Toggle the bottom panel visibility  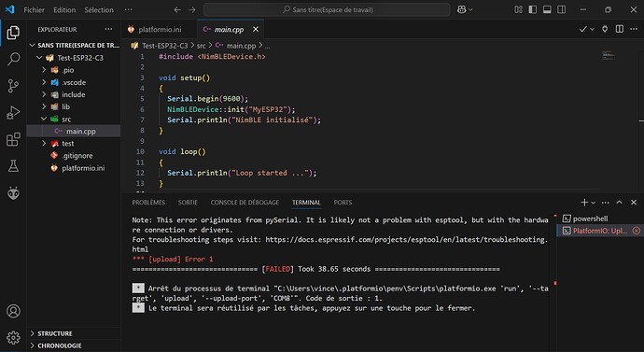[547, 9]
